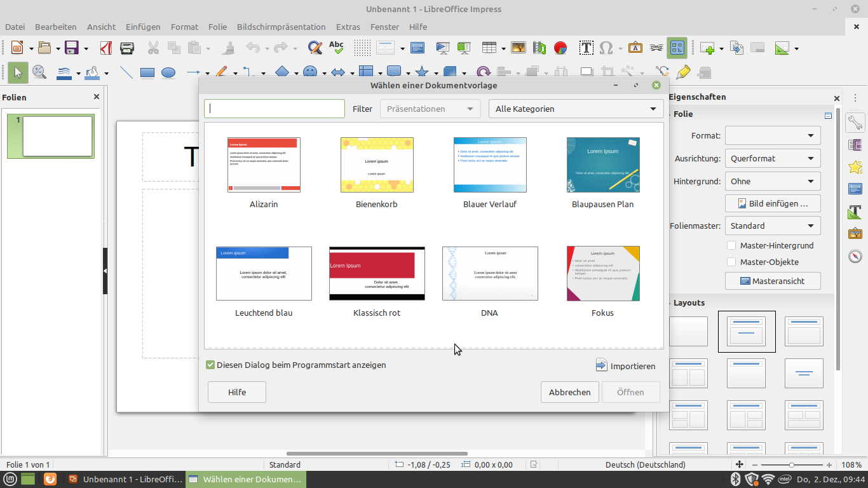Collapse the Layouts section expander

669,303
